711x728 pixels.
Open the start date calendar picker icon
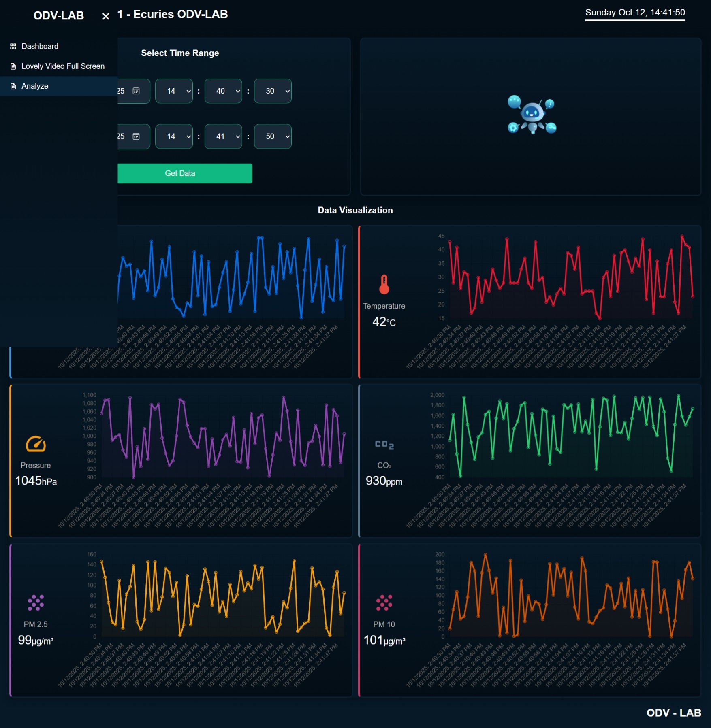click(x=136, y=91)
